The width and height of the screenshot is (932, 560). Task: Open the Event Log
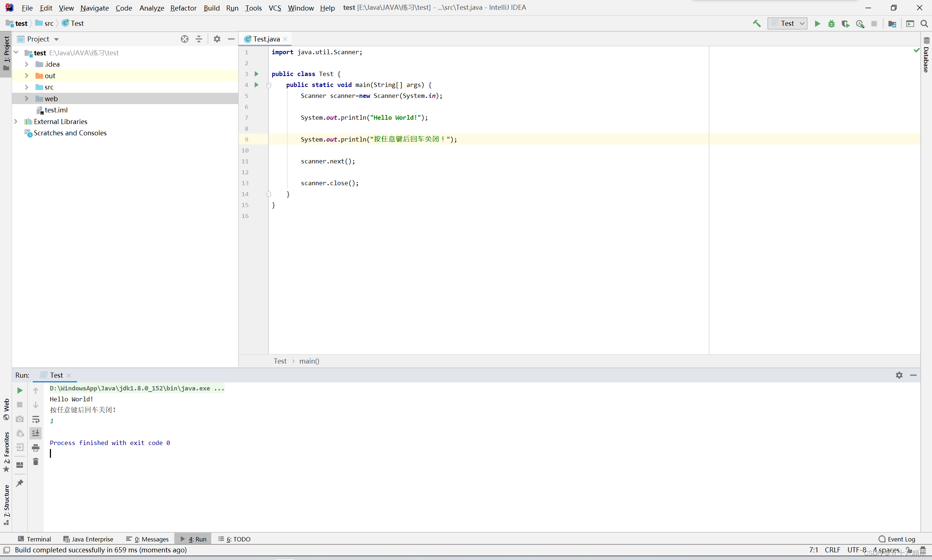[897, 539]
